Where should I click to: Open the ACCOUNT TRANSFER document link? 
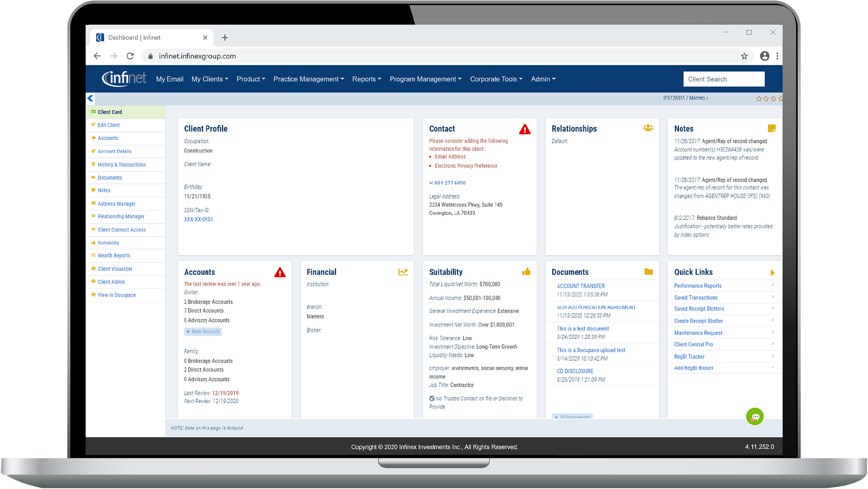(581, 286)
